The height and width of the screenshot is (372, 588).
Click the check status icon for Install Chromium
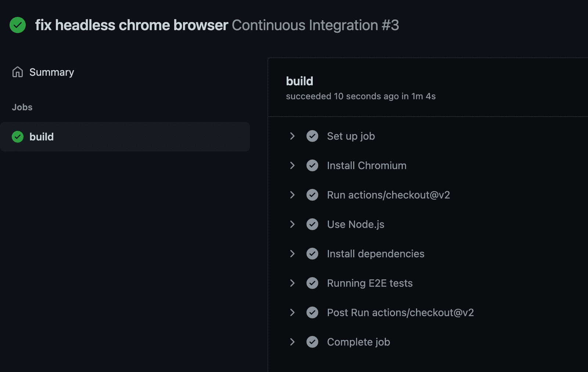pos(312,165)
